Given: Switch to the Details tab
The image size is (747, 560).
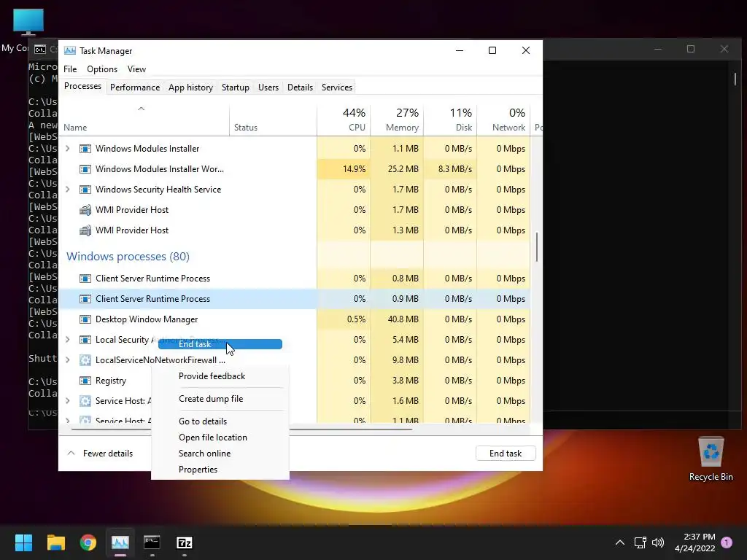Looking at the screenshot, I should click(300, 87).
